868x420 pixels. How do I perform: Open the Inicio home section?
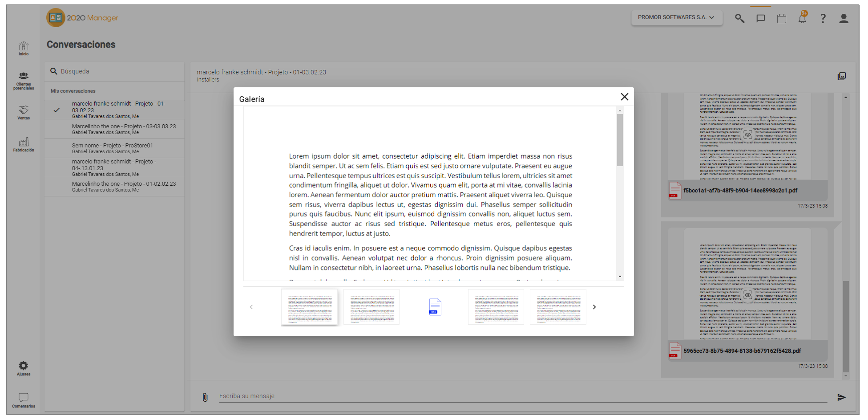point(24,49)
